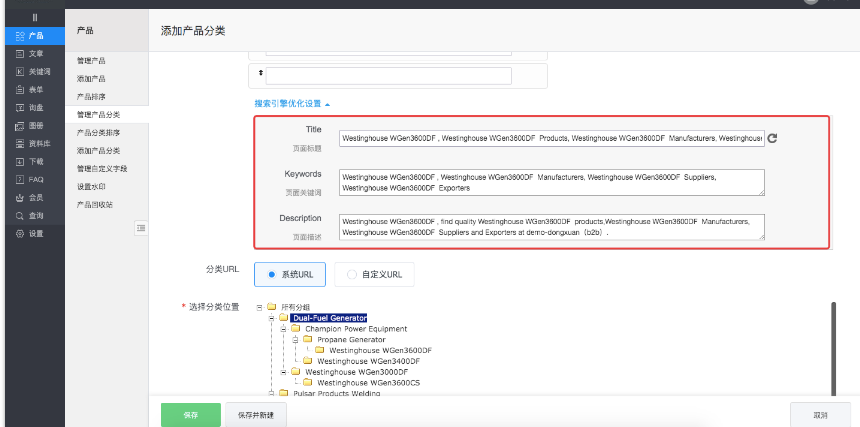Select the 自定义URL radio option
The image size is (860, 427).
point(374,274)
